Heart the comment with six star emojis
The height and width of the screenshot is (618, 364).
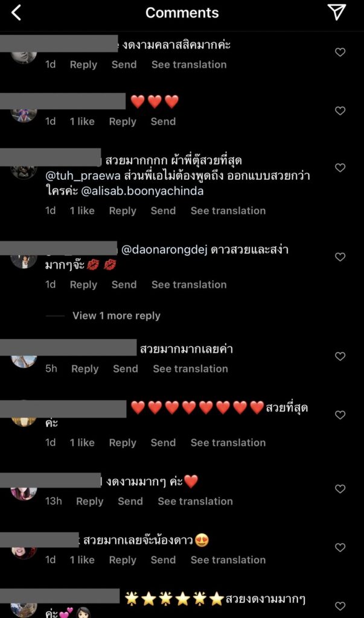point(340,606)
